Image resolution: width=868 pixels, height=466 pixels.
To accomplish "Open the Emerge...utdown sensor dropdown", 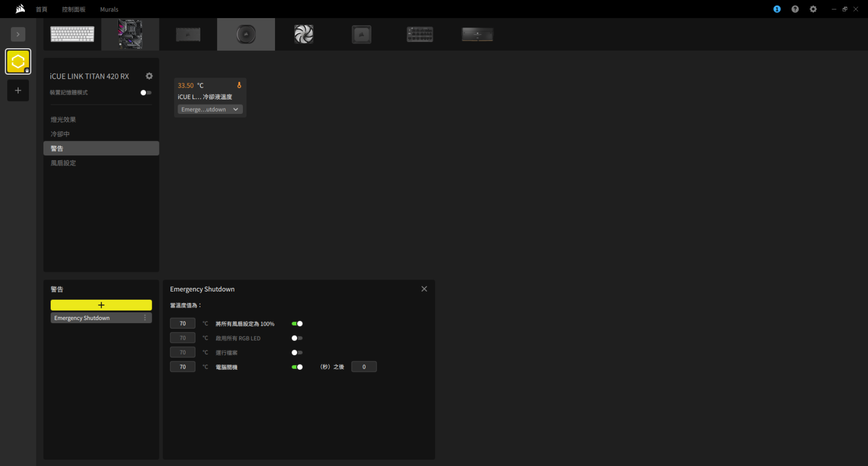I will coord(210,109).
